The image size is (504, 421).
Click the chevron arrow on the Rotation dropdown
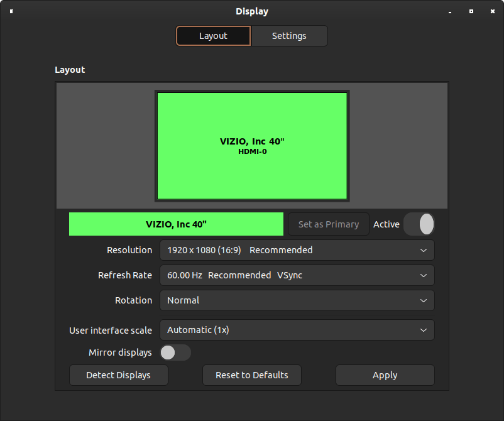point(424,300)
